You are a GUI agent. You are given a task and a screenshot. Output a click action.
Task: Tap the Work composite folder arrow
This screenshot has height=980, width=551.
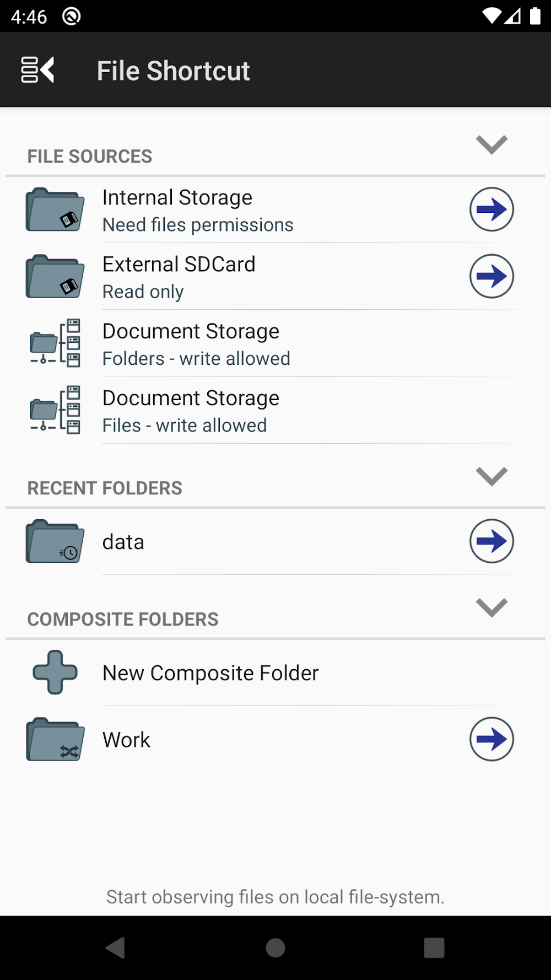click(491, 739)
